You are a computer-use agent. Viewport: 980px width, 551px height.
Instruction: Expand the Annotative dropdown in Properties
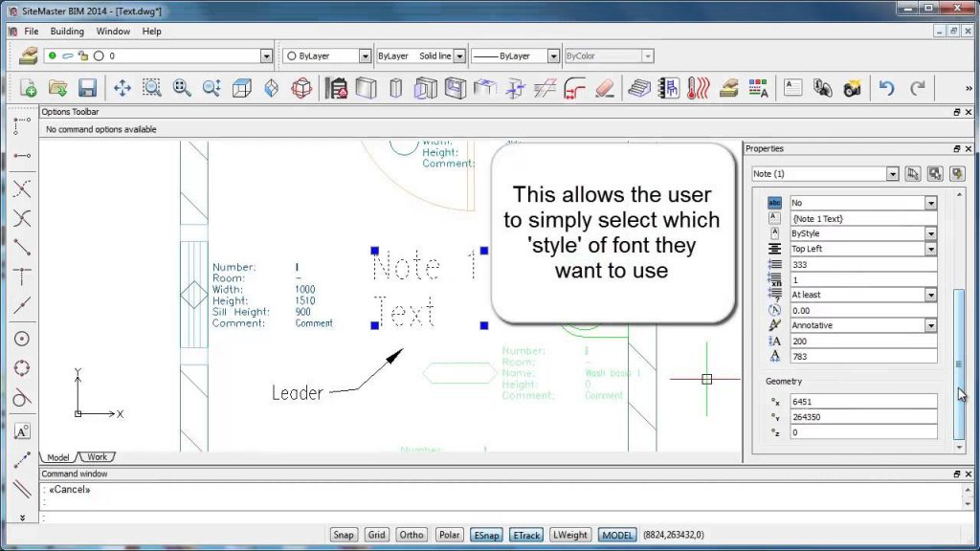click(930, 325)
